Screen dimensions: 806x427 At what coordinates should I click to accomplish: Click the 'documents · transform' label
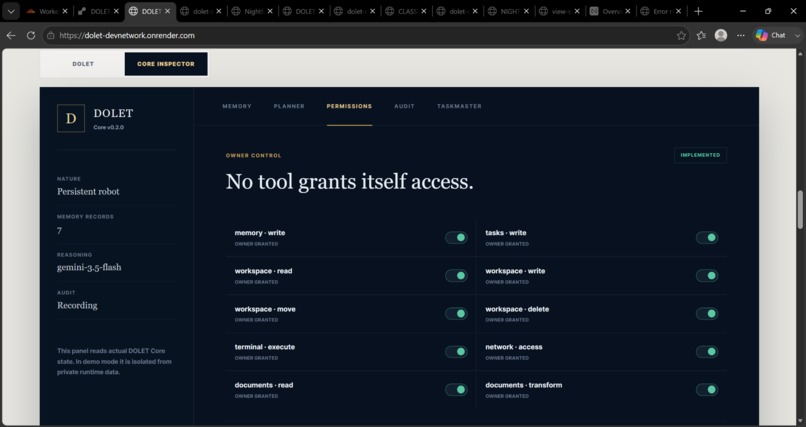tap(523, 385)
